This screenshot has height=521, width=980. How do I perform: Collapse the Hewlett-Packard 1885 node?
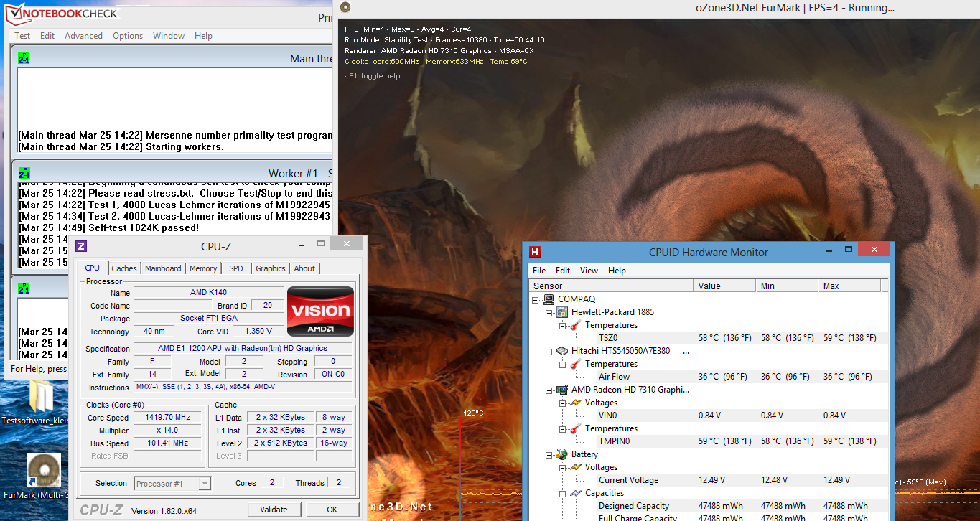tap(549, 312)
